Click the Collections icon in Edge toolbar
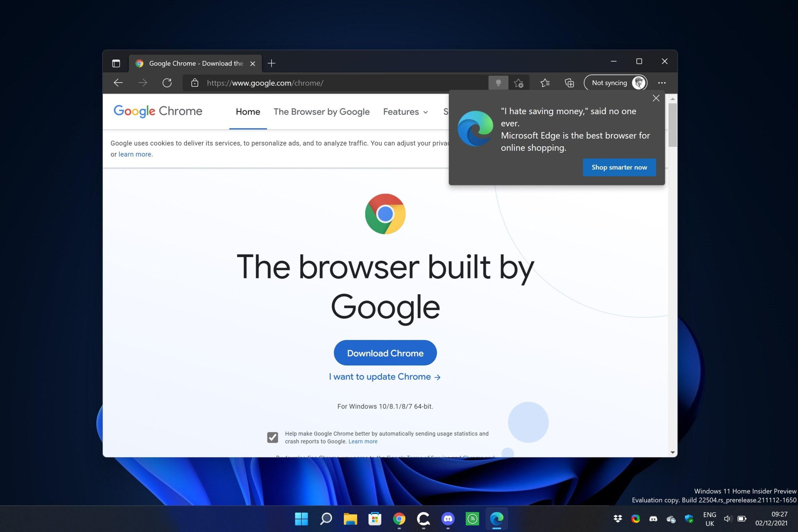This screenshot has width=798, height=532. tap(569, 83)
